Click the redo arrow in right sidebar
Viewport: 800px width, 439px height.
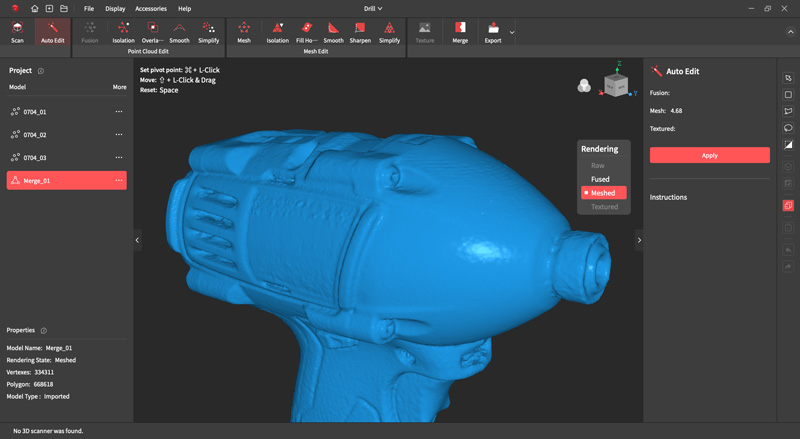(x=788, y=266)
